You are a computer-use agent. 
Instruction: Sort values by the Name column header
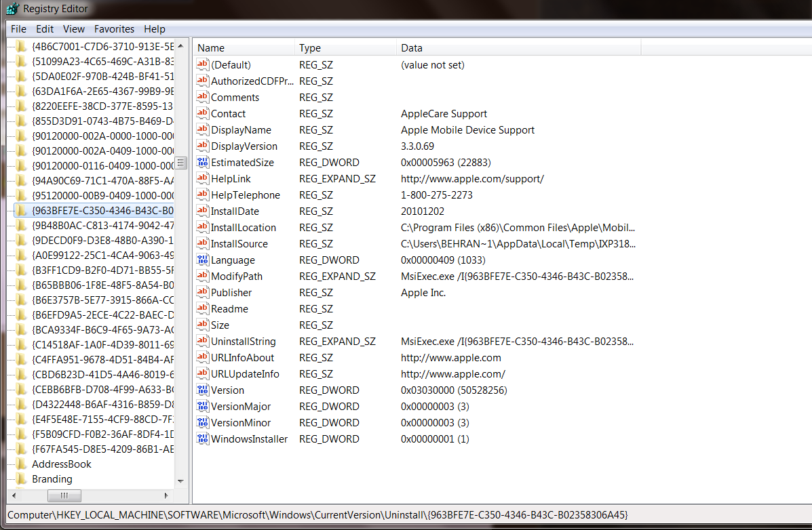click(x=244, y=47)
